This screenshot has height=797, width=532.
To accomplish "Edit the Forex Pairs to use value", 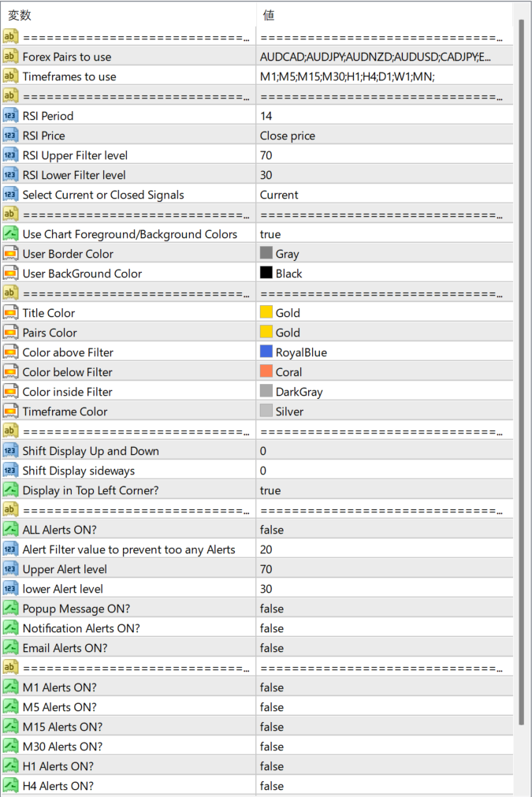I will click(385, 57).
